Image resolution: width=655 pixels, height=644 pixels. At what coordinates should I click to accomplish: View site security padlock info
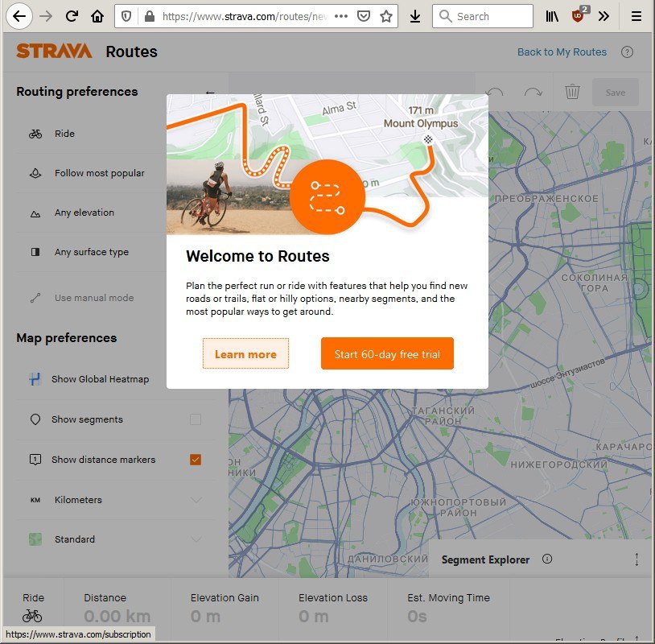point(149,16)
